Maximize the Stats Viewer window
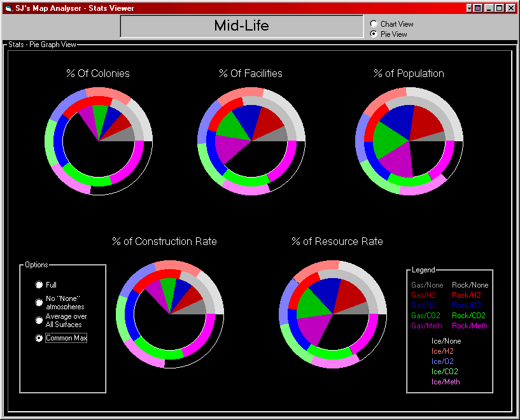Screen dimensions: 520x420 (499, 8)
